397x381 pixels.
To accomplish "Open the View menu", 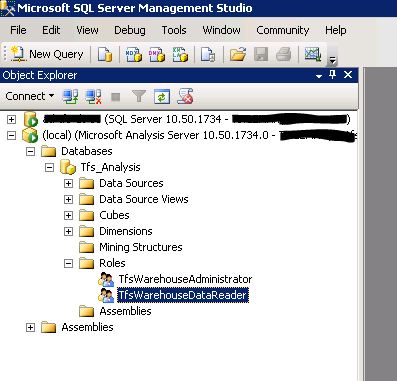I will 87,30.
